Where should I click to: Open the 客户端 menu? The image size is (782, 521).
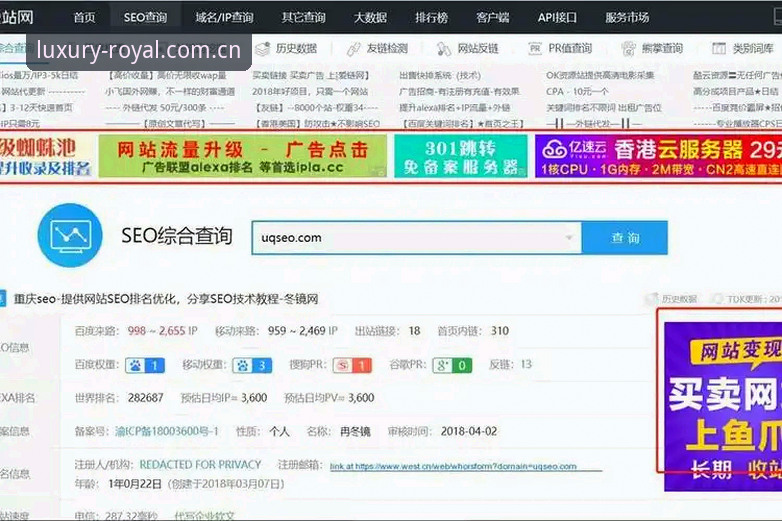point(493,17)
